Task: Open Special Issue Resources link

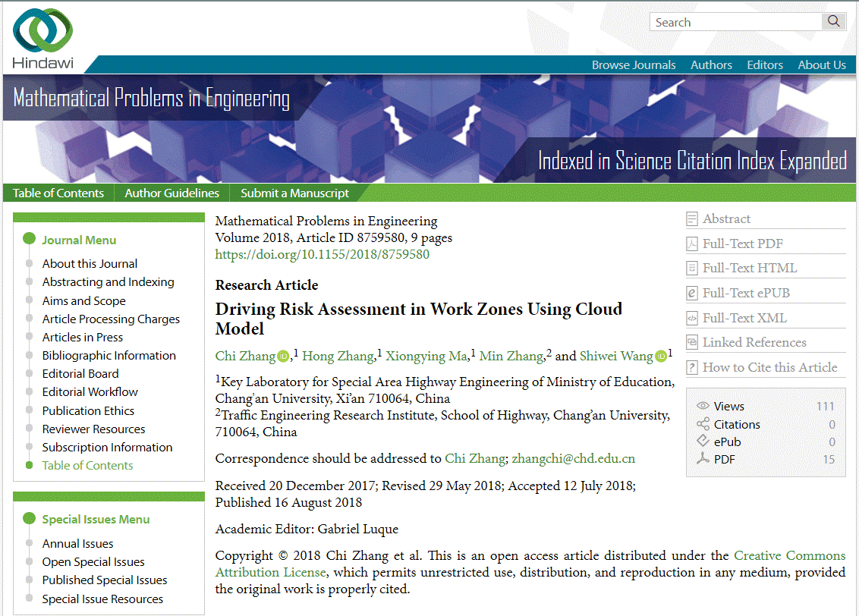Action: 102,599
